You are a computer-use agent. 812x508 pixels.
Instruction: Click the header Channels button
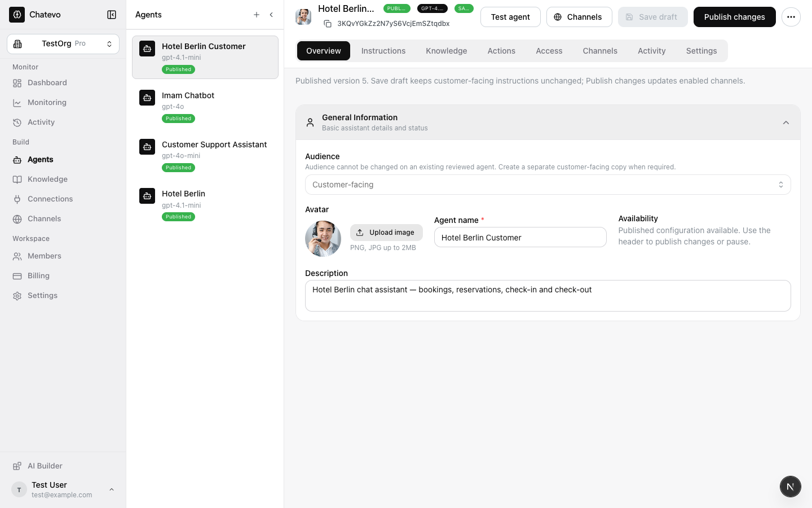(x=579, y=17)
